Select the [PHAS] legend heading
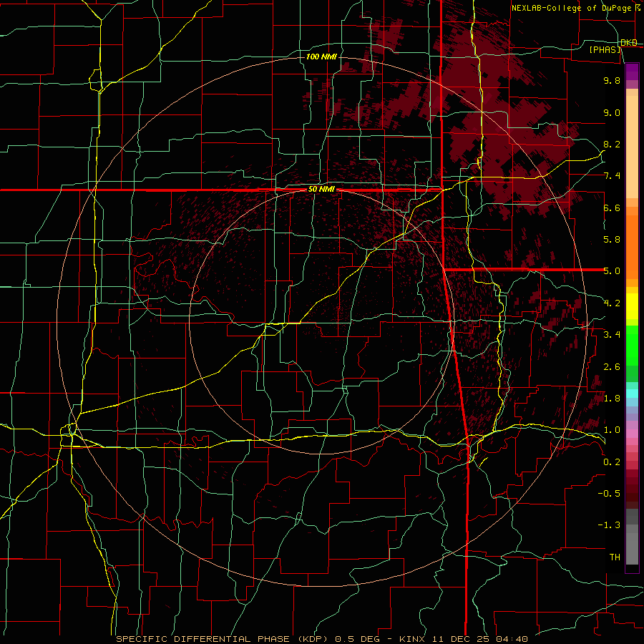The height and width of the screenshot is (644, 644). pos(605,49)
